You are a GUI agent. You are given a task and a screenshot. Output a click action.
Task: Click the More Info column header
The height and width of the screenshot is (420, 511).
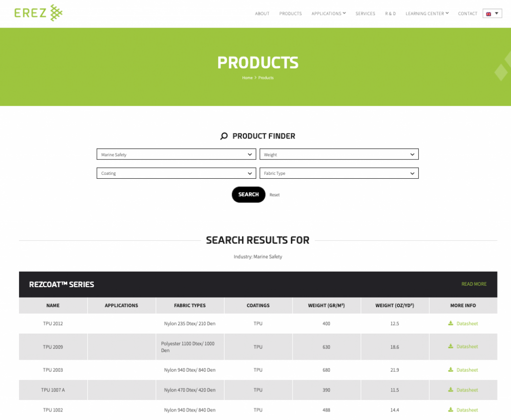click(463, 305)
